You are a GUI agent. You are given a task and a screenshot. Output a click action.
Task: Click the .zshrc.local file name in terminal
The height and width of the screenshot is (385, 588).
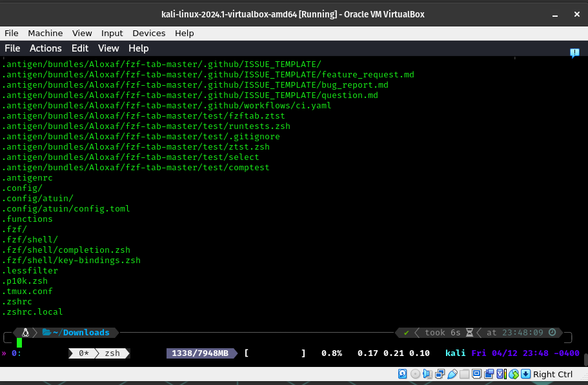point(32,312)
